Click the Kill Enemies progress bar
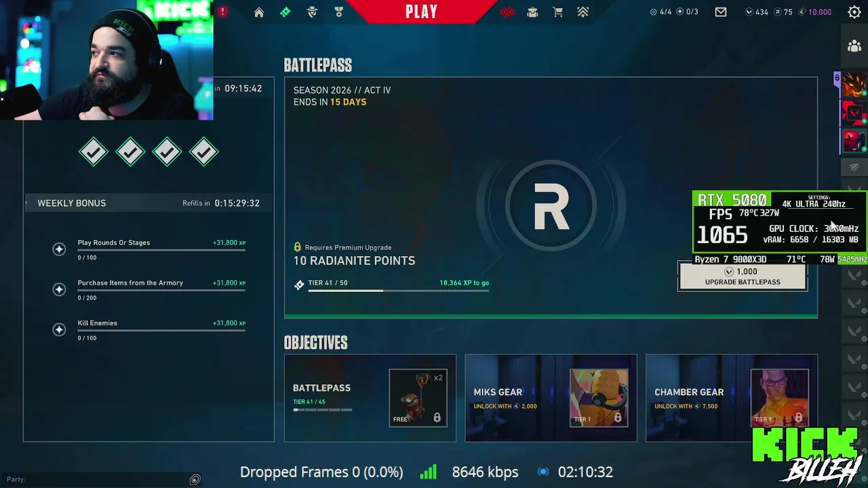868x488 pixels. coord(161,331)
